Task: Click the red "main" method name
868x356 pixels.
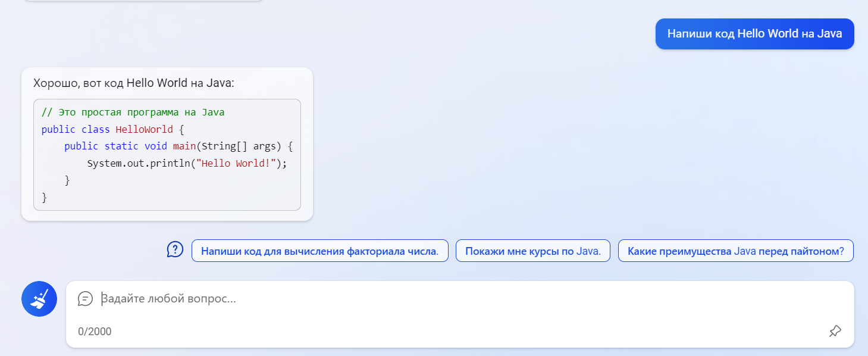Action: [x=184, y=146]
